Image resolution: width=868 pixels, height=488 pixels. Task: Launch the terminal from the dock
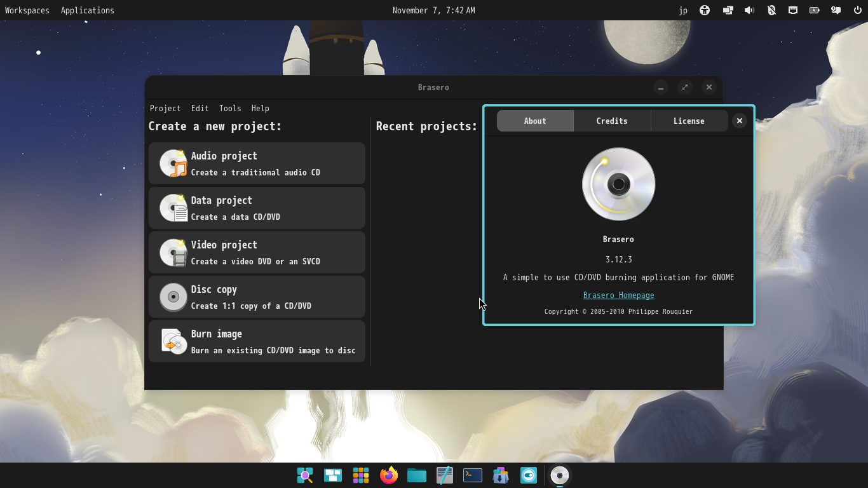472,475
